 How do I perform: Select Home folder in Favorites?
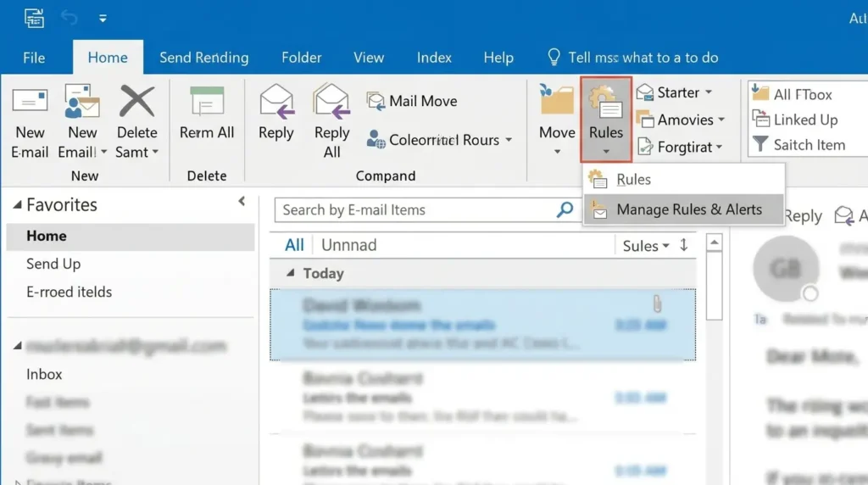[131, 236]
